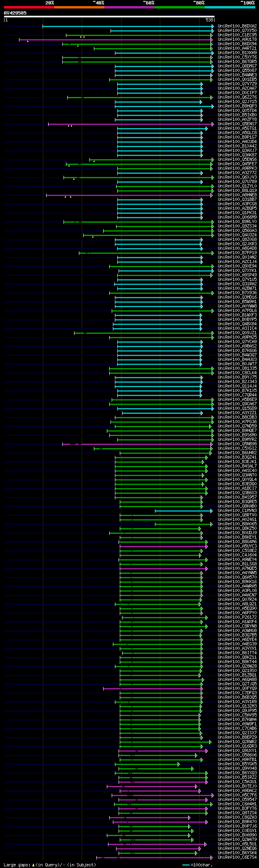Click the cyan alignment bar for C1MVN3

pyautogui.click(x=184, y=511)
